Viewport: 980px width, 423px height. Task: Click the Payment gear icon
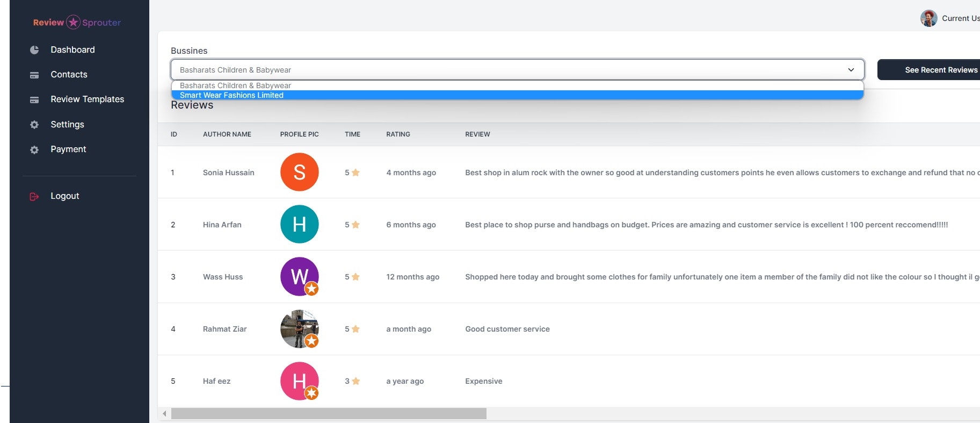34,150
